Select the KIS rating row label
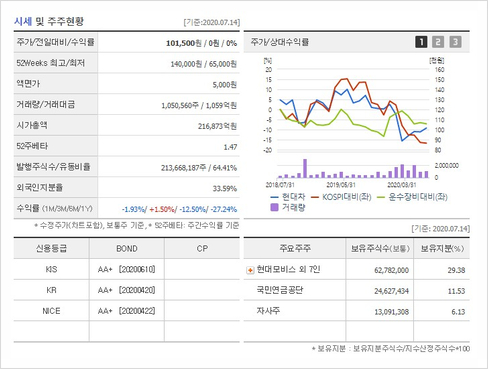The image size is (488, 369). click(x=51, y=269)
